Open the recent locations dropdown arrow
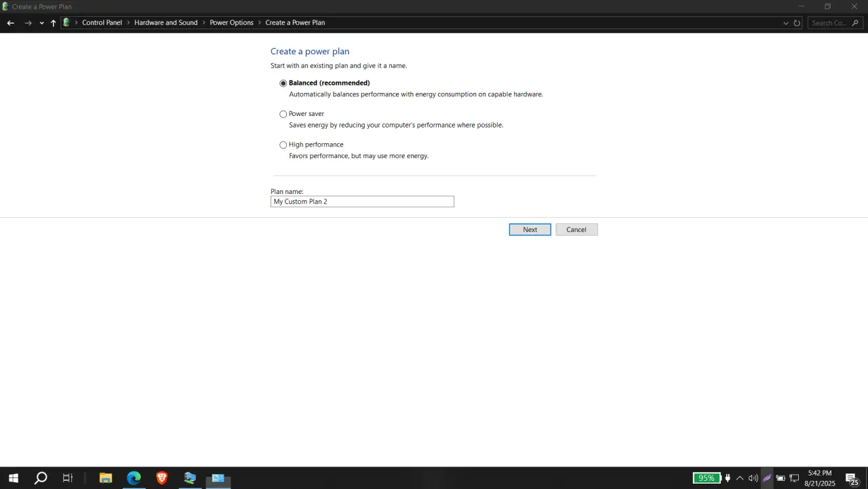This screenshot has height=489, width=868. point(41,23)
